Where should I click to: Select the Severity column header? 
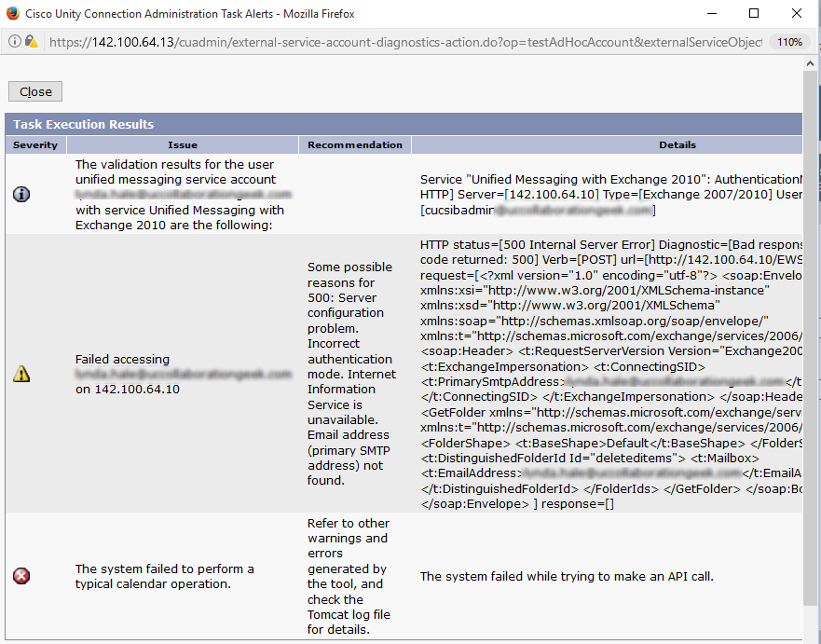[35, 145]
